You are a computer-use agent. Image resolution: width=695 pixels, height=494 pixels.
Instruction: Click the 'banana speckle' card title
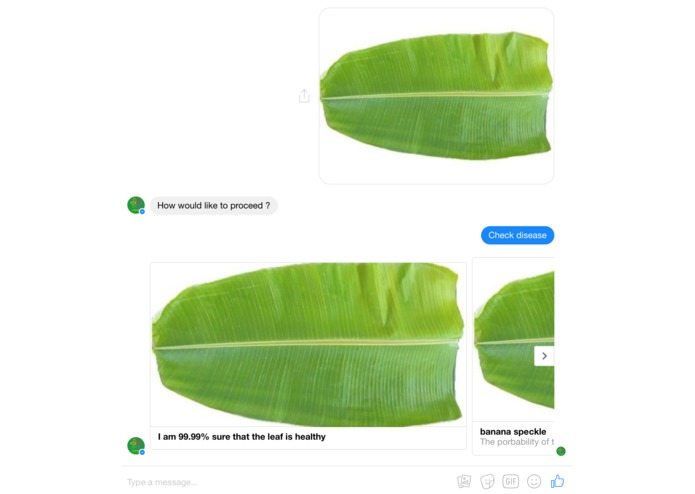[513, 432]
